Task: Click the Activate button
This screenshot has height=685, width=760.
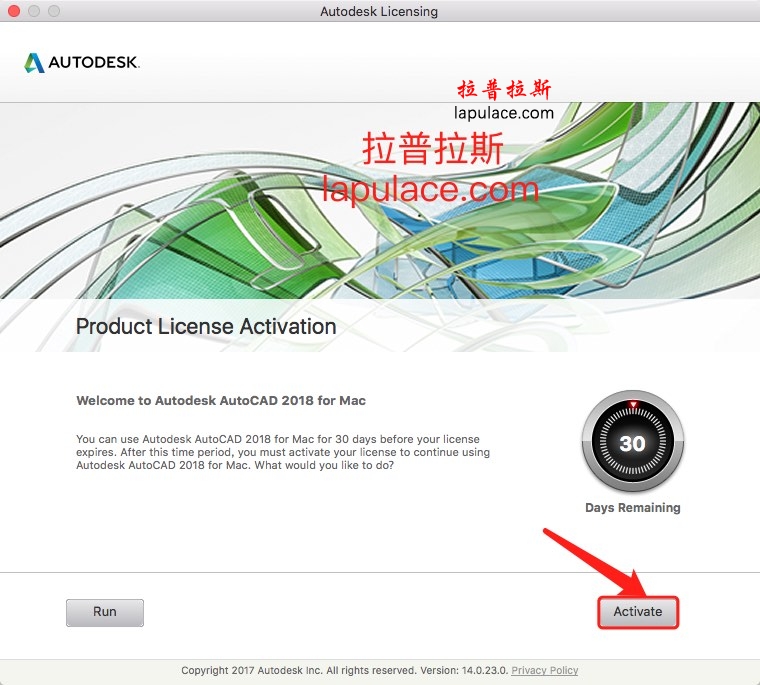Action: click(638, 612)
